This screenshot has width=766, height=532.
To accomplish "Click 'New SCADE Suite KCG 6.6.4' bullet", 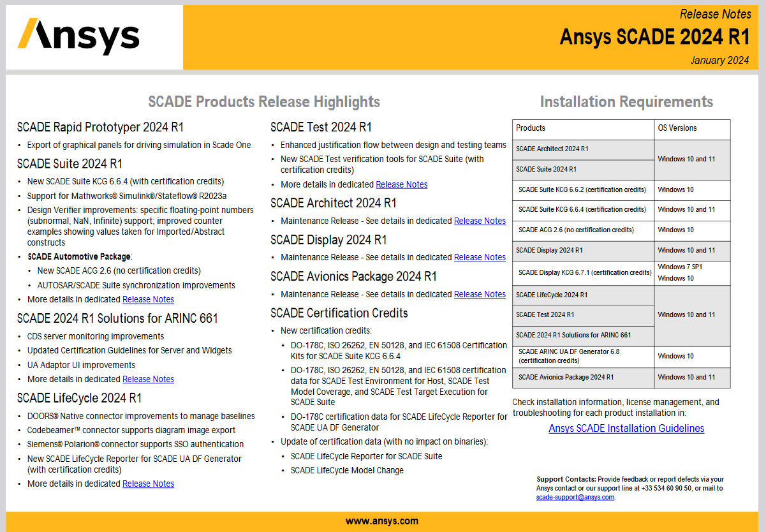I will [x=126, y=181].
